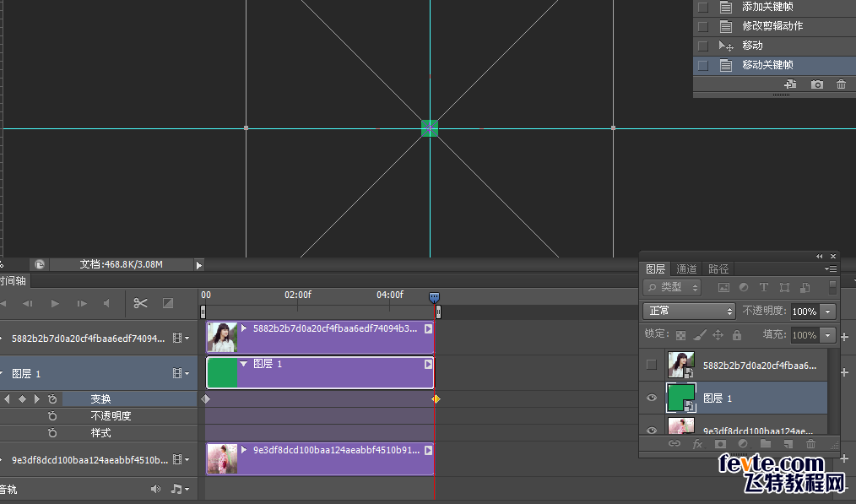Toggle the layer filtering switch
856x504 pixels.
click(x=832, y=287)
